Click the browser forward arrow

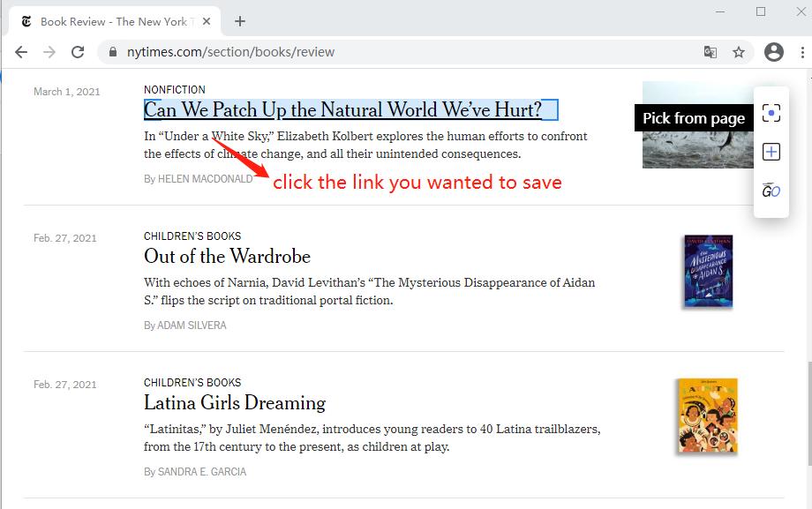pos(49,52)
